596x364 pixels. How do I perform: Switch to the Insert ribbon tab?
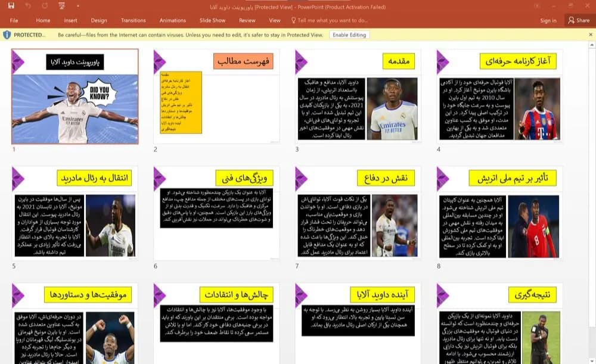tap(70, 20)
